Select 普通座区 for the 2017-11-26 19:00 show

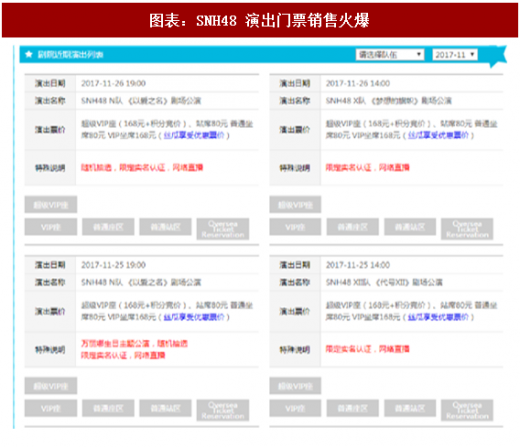[x=108, y=227]
